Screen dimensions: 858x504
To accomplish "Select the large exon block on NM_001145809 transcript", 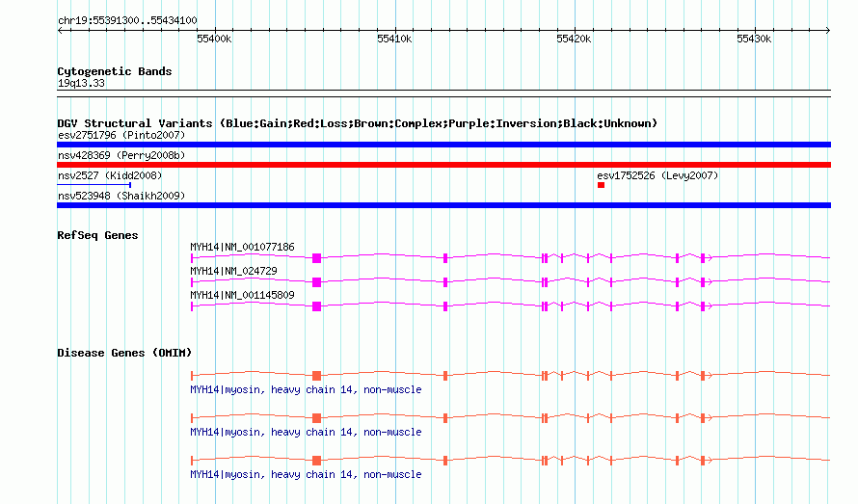I will [316, 305].
